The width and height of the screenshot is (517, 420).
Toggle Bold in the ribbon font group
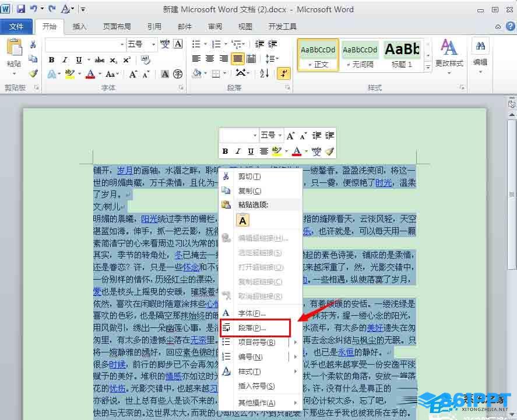coord(51,60)
